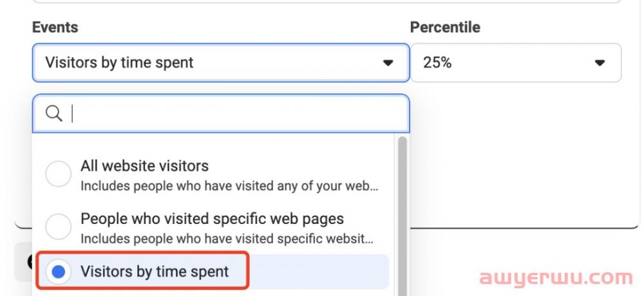Select the Visitors by time spent list label
644x296 pixels.
(x=155, y=272)
